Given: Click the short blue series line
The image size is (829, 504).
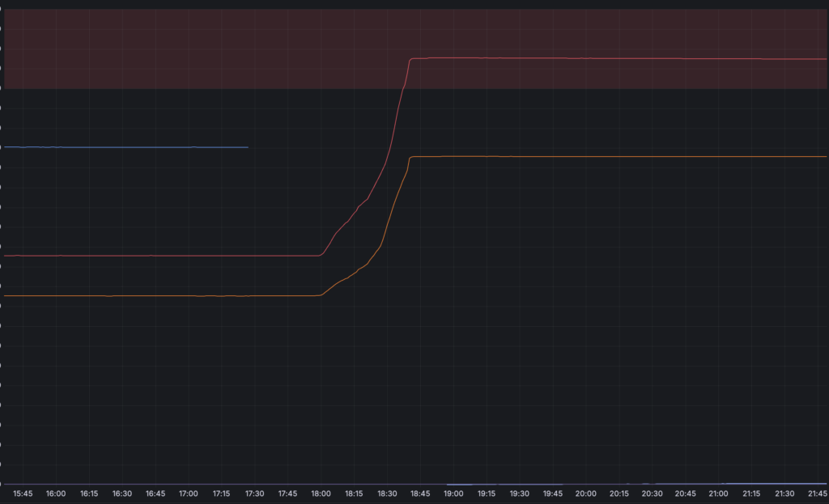Looking at the screenshot, I should coord(125,147).
